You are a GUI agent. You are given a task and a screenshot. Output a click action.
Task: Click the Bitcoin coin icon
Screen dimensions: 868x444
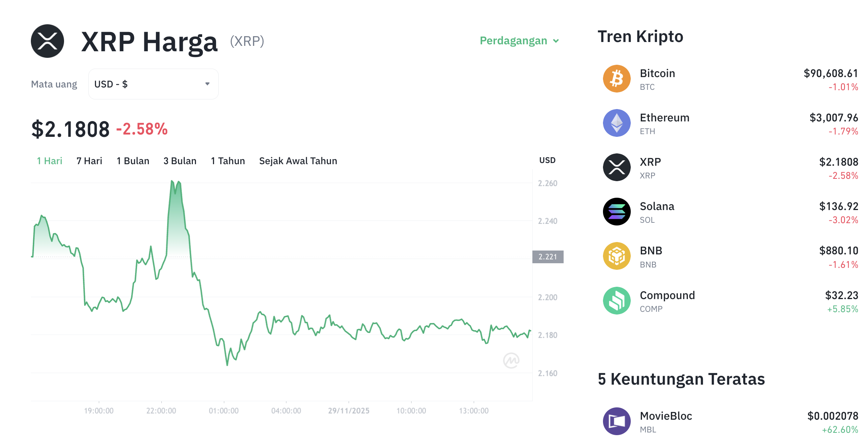coord(616,78)
